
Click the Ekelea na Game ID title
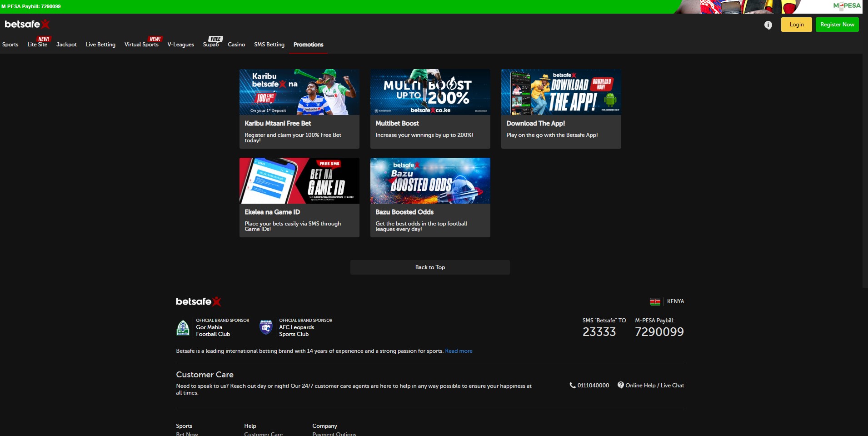pyautogui.click(x=272, y=212)
